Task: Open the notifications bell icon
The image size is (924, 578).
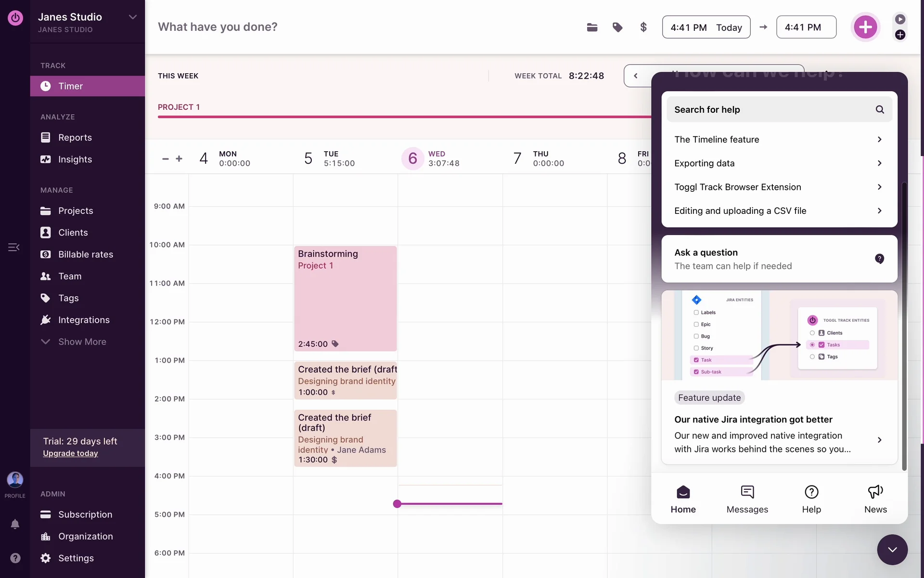Action: point(15,524)
